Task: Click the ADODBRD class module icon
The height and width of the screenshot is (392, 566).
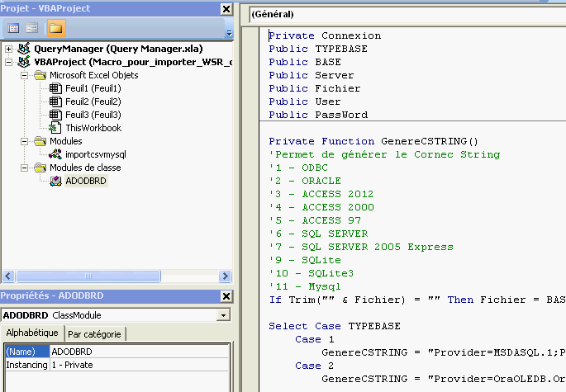Action: coord(55,181)
